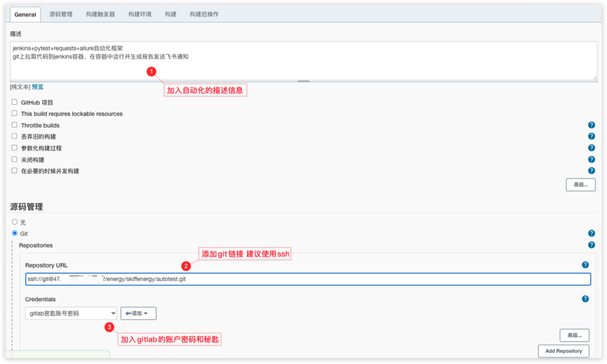Open help icon beside Repositories label
607x364 pixels.
click(591, 245)
